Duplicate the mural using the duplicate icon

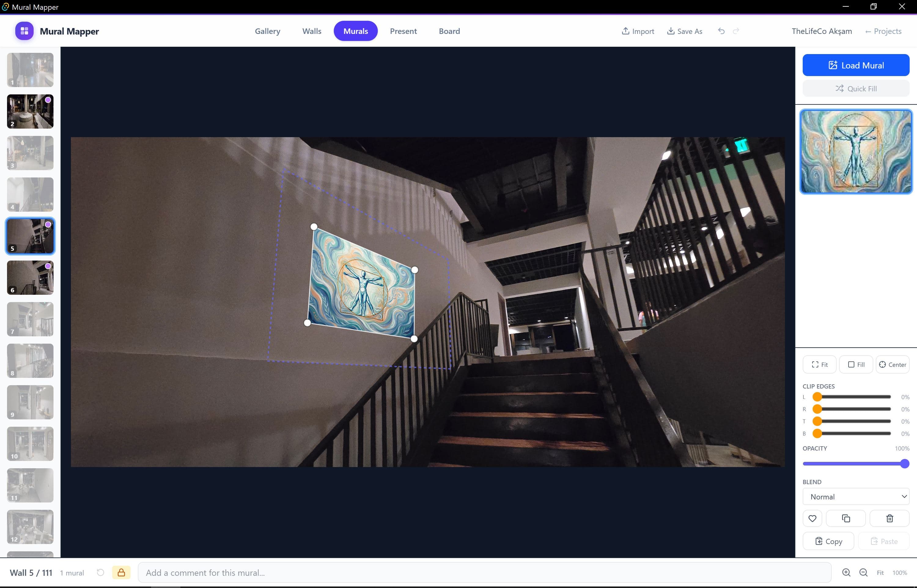pos(845,518)
